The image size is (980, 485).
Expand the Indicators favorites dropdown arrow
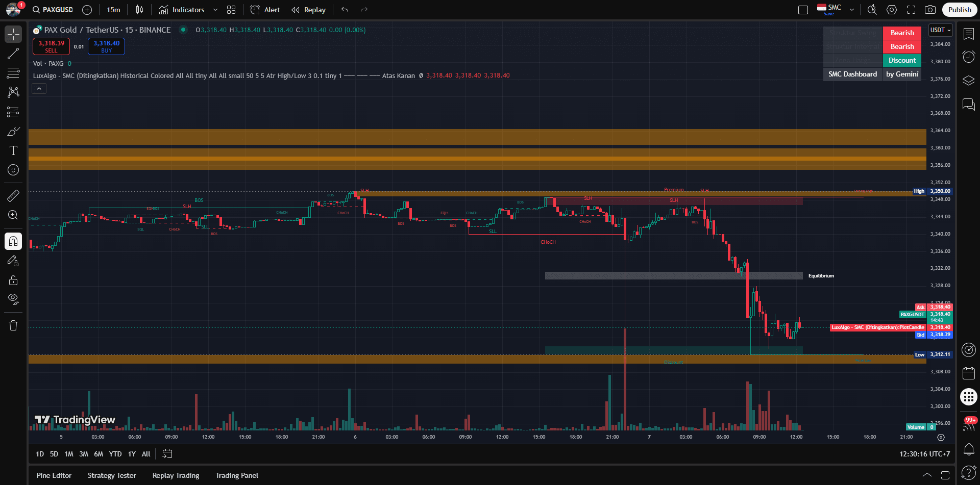(215, 10)
